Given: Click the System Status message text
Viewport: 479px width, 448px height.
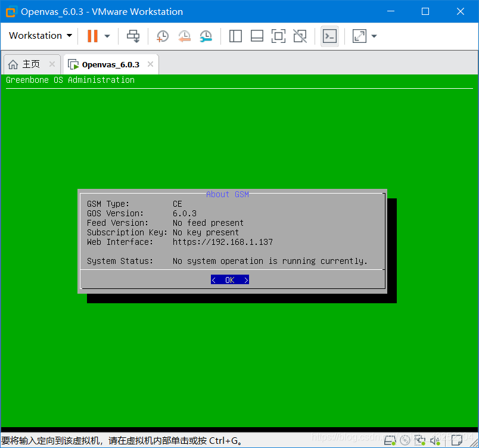Looking at the screenshot, I should click(270, 261).
